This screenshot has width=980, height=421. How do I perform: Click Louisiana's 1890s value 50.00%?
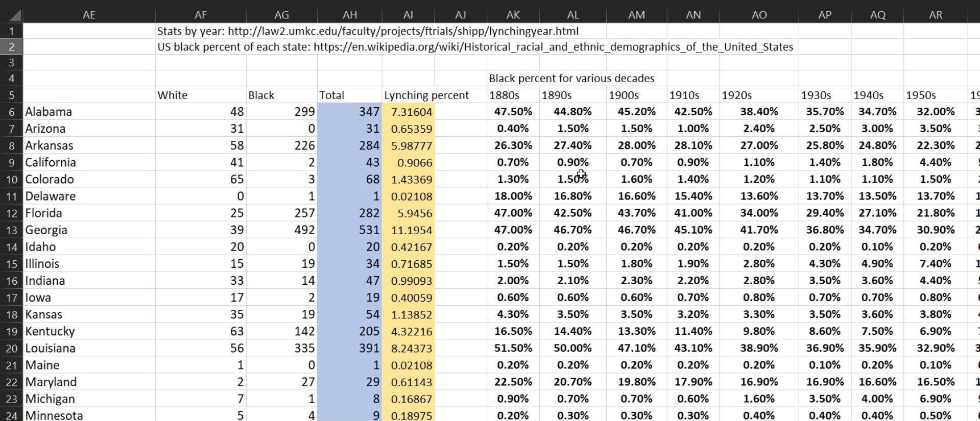coord(573,349)
